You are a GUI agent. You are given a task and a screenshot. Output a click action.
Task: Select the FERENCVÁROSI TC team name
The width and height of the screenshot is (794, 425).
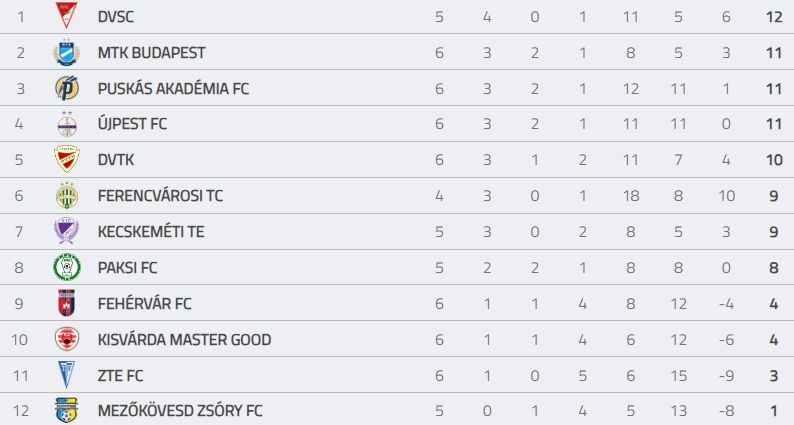point(161,196)
